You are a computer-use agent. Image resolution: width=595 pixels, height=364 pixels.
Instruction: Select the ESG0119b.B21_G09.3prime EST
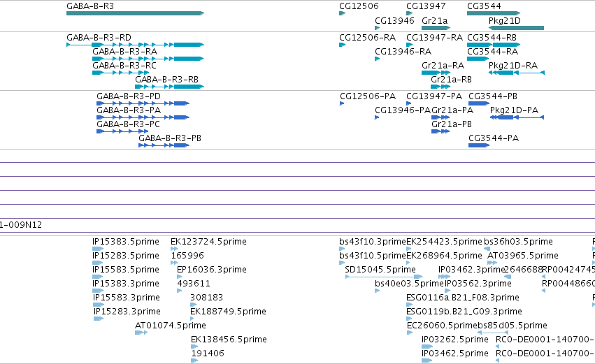pyautogui.click(x=409, y=319)
